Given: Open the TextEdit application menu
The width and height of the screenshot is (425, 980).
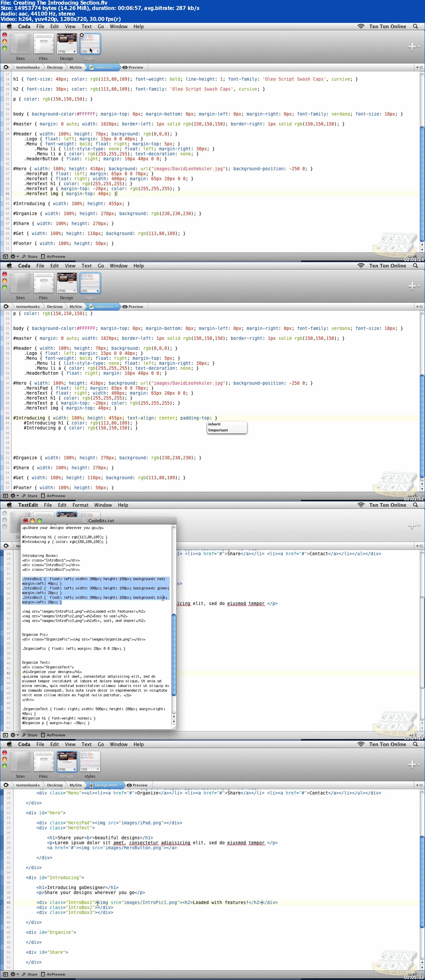Looking at the screenshot, I should (x=28, y=505).
